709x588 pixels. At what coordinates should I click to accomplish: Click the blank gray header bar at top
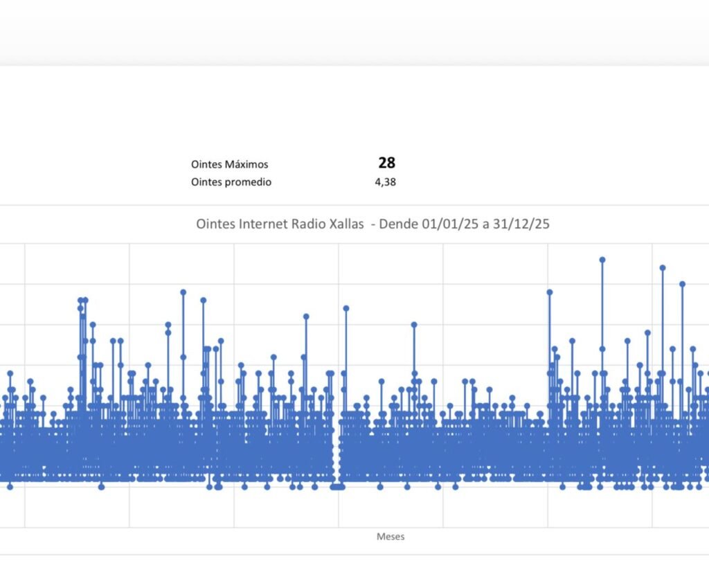[354, 33]
